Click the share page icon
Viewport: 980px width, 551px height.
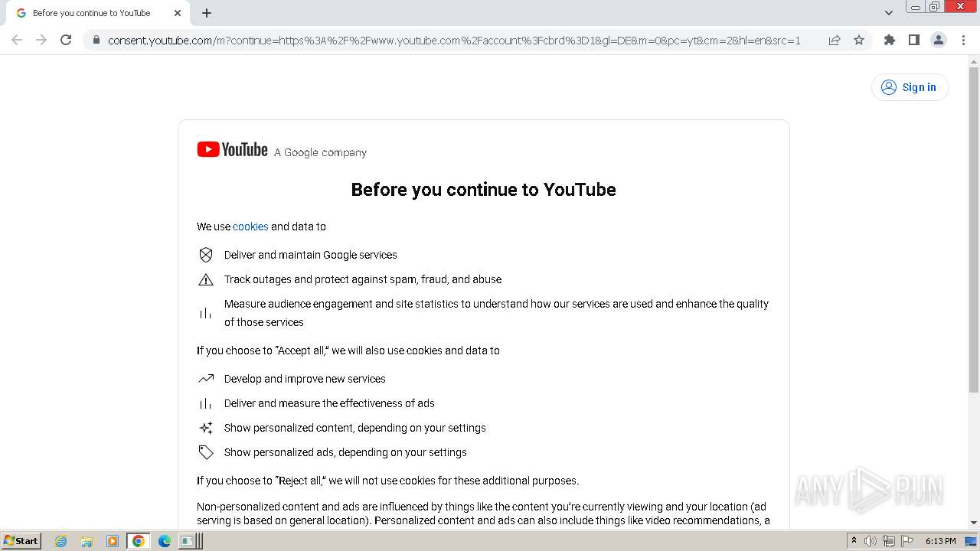[835, 40]
